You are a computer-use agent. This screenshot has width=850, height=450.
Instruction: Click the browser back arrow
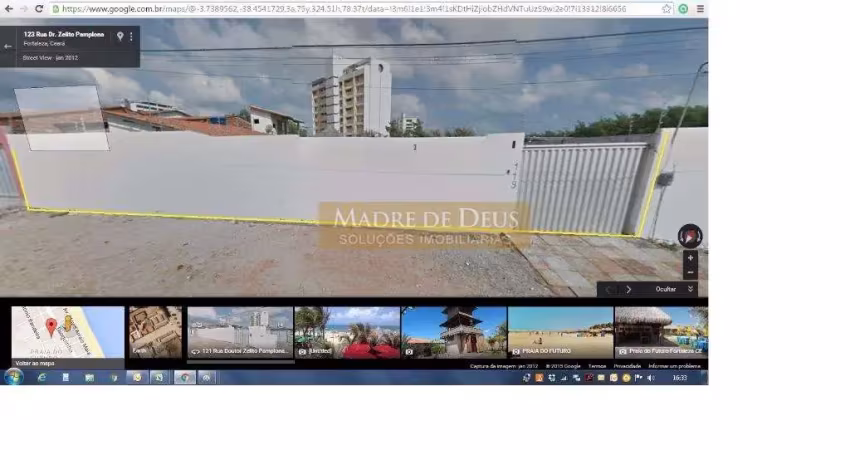(8, 8)
